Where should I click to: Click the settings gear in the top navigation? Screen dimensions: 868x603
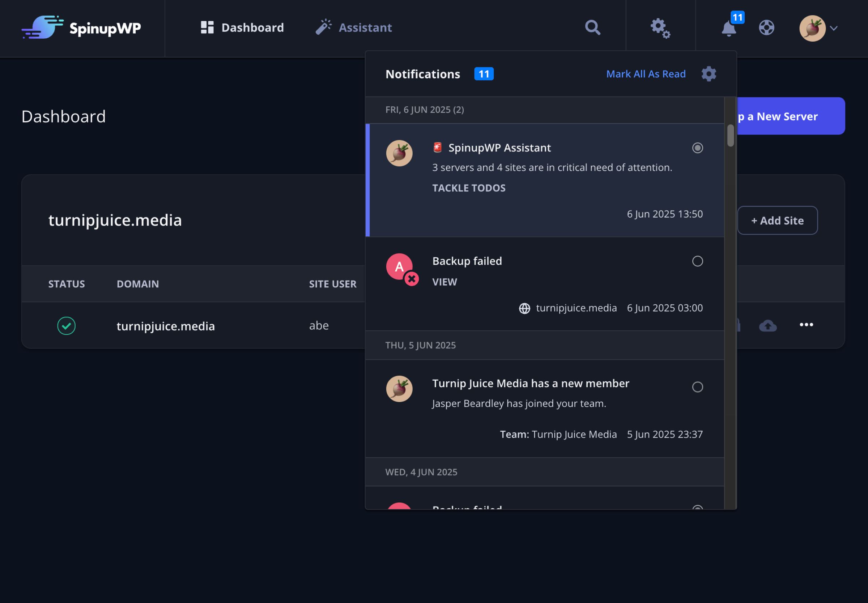(659, 27)
